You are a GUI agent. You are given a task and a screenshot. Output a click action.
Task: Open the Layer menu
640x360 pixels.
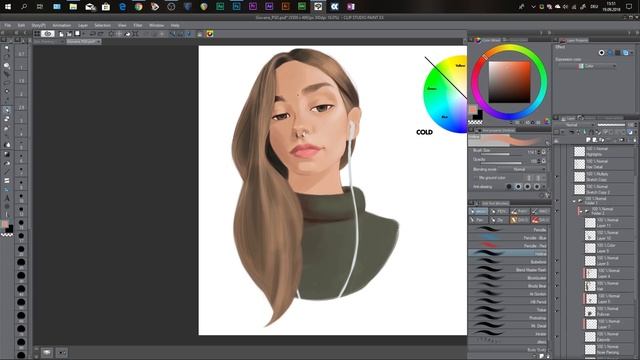click(x=83, y=25)
